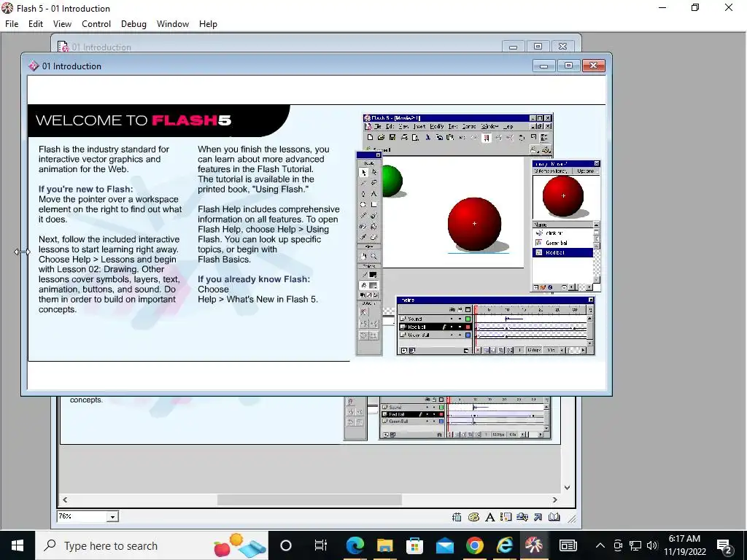
Task: Minimize the front 01 Introduction window
Action: click(x=543, y=65)
